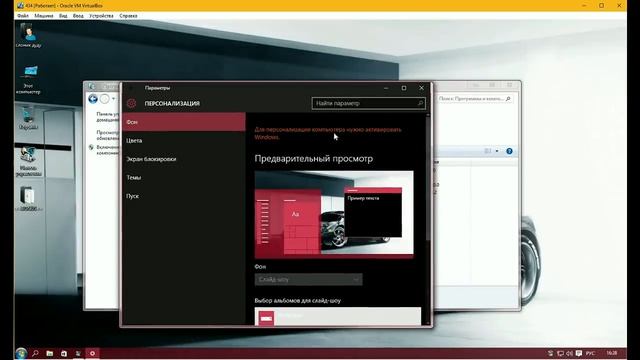Open the user folder desktop icon
The height and width of the screenshot is (360, 640).
pos(28,36)
